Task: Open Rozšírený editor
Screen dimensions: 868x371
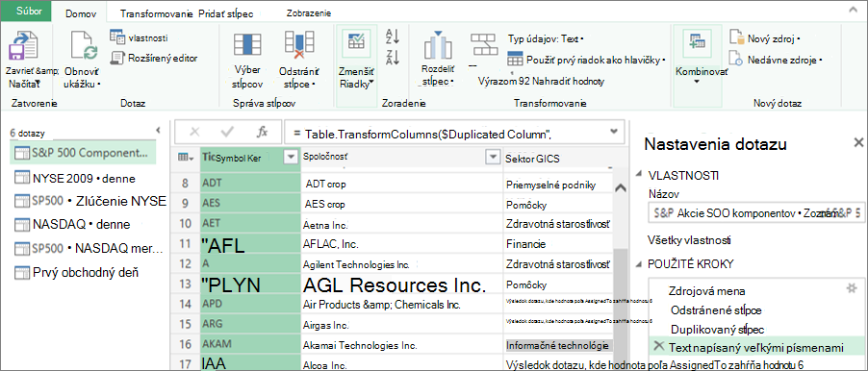Action: click(154, 58)
